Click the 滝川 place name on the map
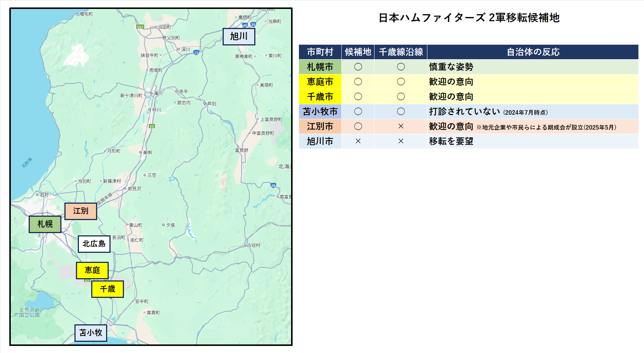 (x=158, y=93)
